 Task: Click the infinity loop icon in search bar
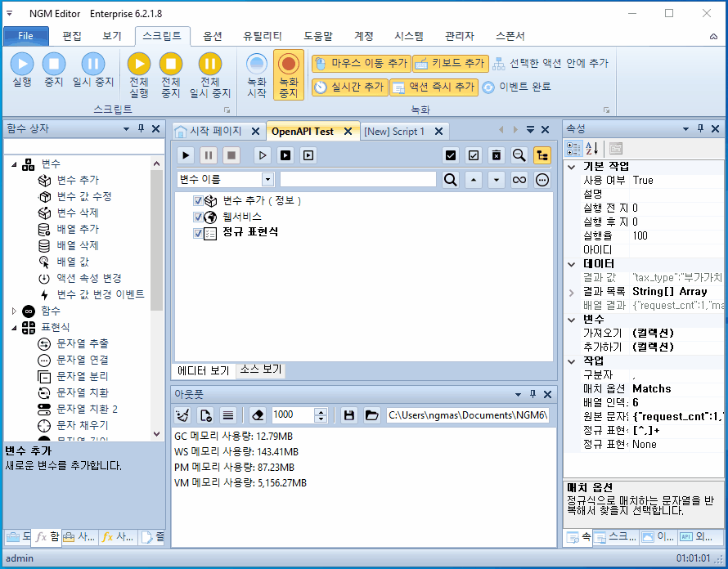519,180
